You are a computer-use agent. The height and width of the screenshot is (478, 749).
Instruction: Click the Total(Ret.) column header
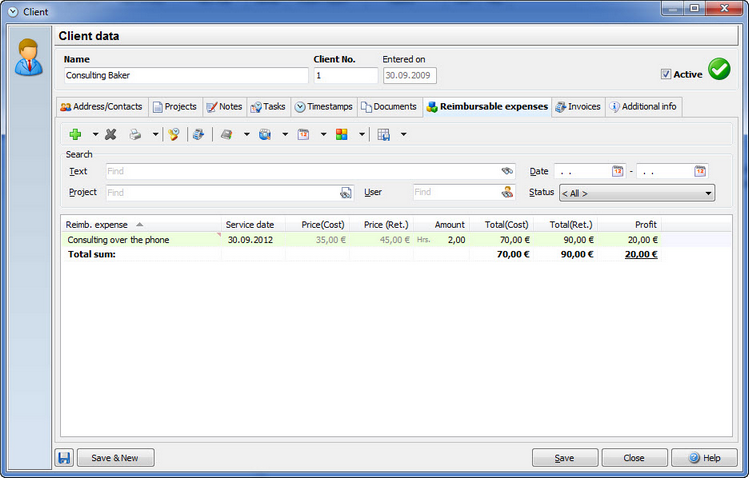566,224
